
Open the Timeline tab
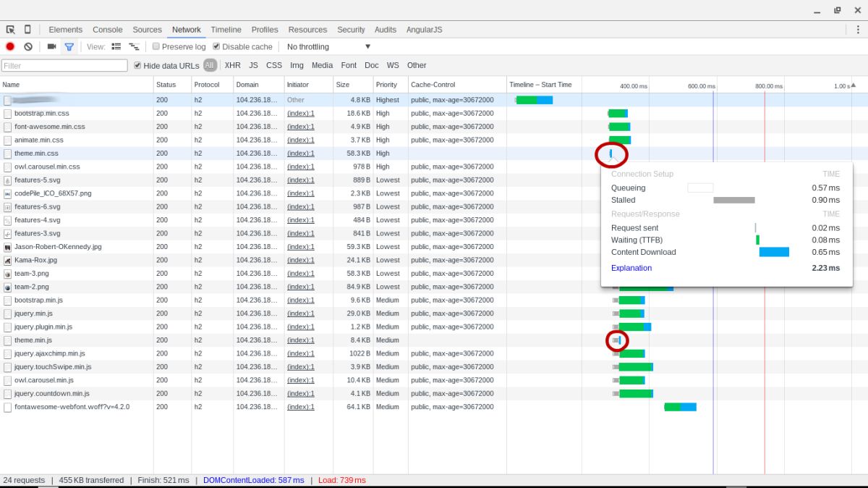(x=226, y=30)
